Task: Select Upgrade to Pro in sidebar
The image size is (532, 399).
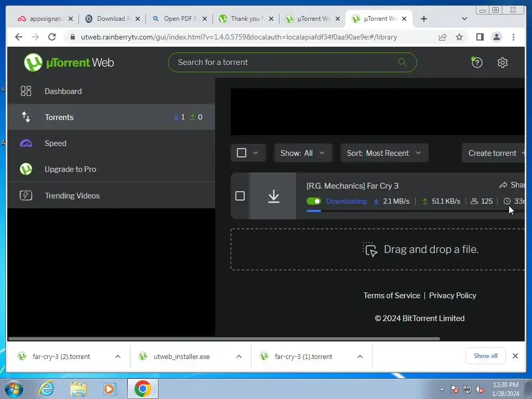Action: pyautogui.click(x=111, y=169)
